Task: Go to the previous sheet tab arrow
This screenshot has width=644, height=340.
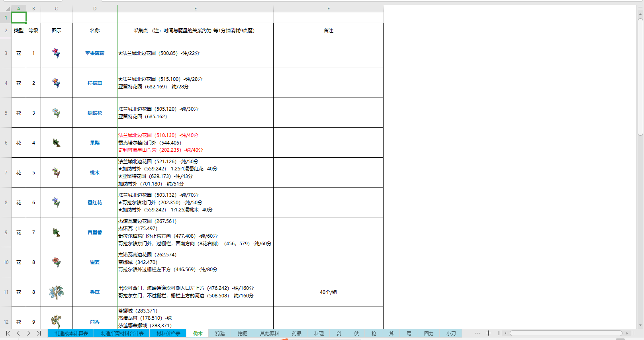Action: point(18,333)
